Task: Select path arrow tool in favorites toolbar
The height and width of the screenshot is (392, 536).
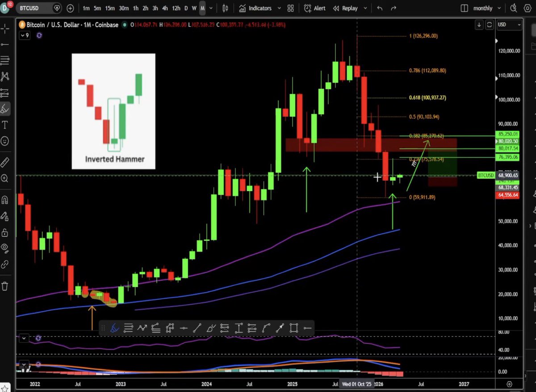Action: click(x=142, y=328)
